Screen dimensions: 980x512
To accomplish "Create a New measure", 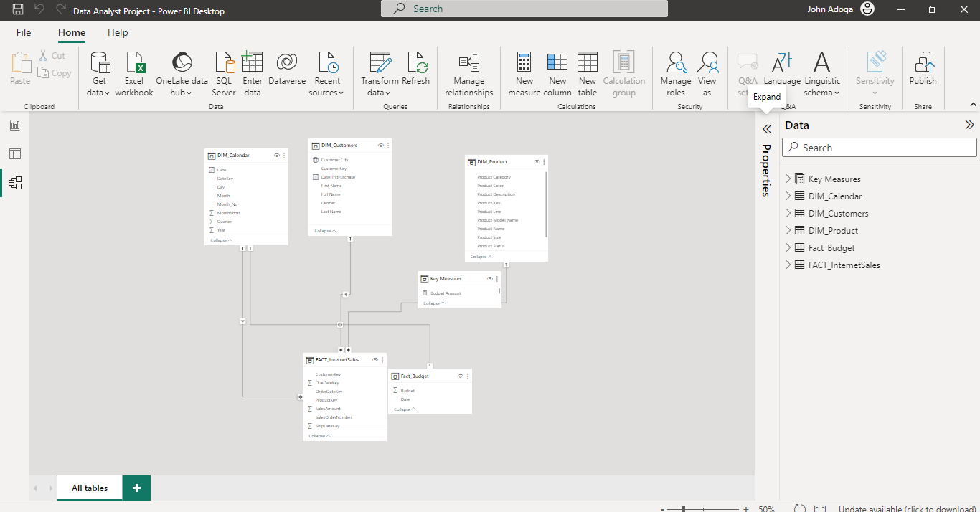I will tap(524, 74).
